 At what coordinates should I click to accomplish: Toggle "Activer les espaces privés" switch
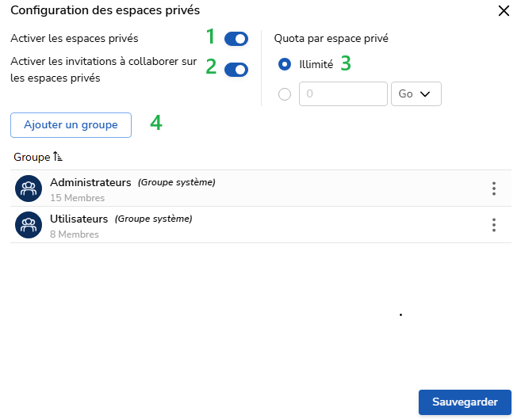(236, 39)
